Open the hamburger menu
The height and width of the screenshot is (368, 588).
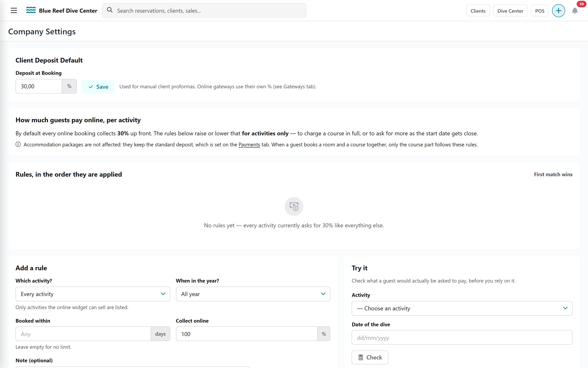click(14, 10)
